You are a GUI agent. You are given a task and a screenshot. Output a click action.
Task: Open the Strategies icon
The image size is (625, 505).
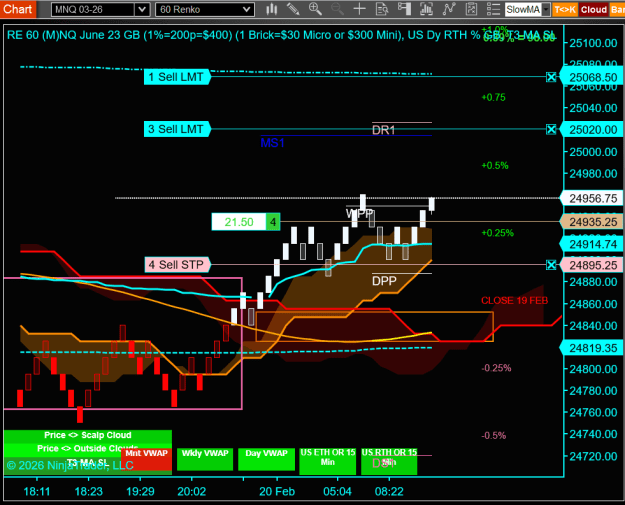point(471,9)
